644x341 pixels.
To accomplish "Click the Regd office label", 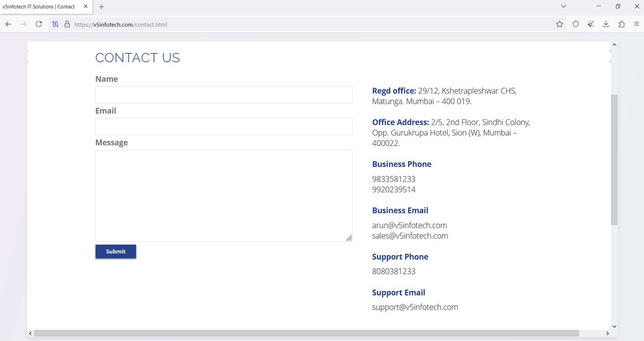I will pos(394,91).
